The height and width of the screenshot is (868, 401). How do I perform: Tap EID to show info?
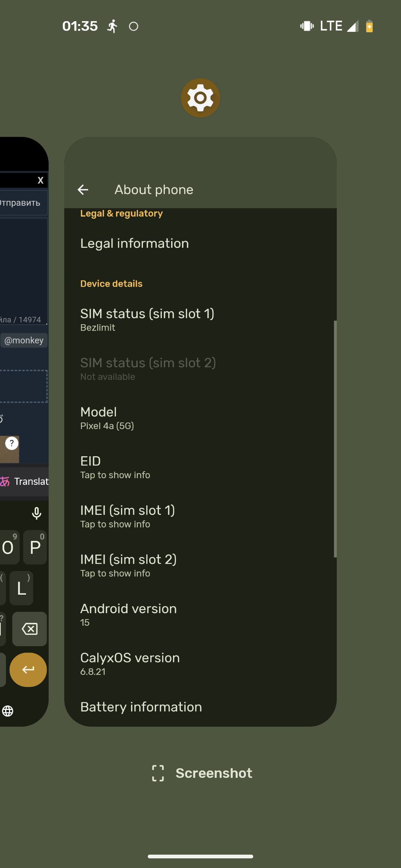click(200, 467)
